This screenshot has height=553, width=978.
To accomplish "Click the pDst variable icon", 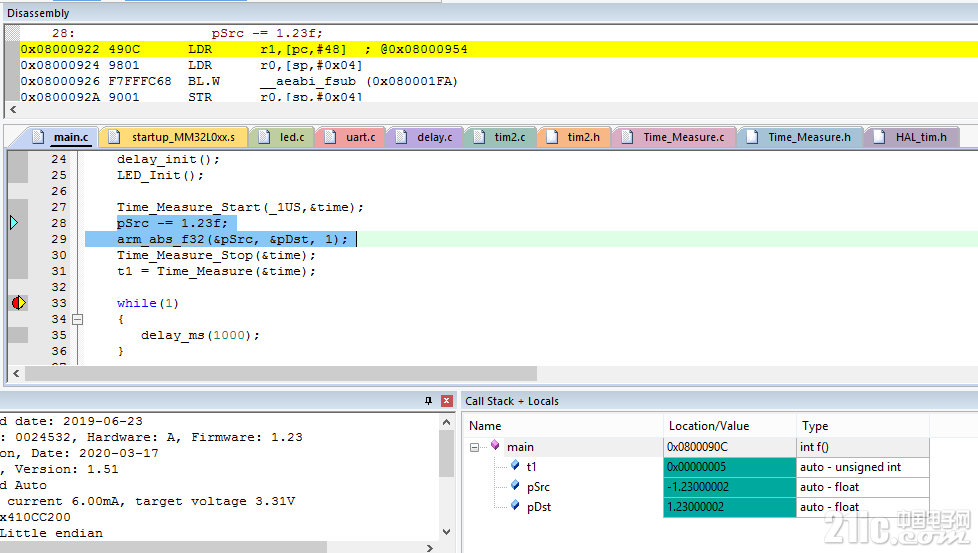I will pyautogui.click(x=515, y=506).
